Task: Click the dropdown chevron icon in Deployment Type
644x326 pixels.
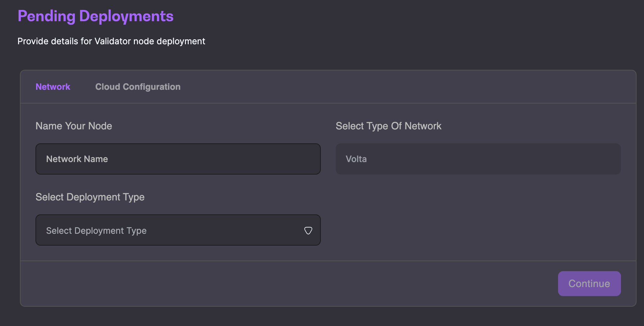Action: click(x=308, y=231)
